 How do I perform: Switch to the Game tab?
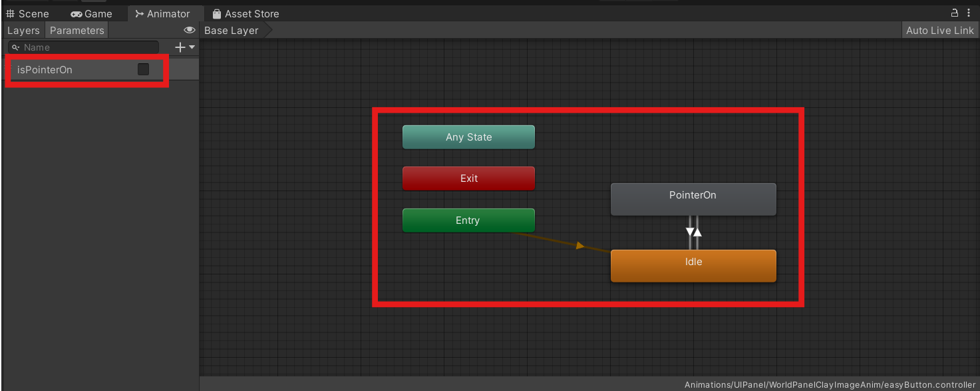tap(91, 13)
